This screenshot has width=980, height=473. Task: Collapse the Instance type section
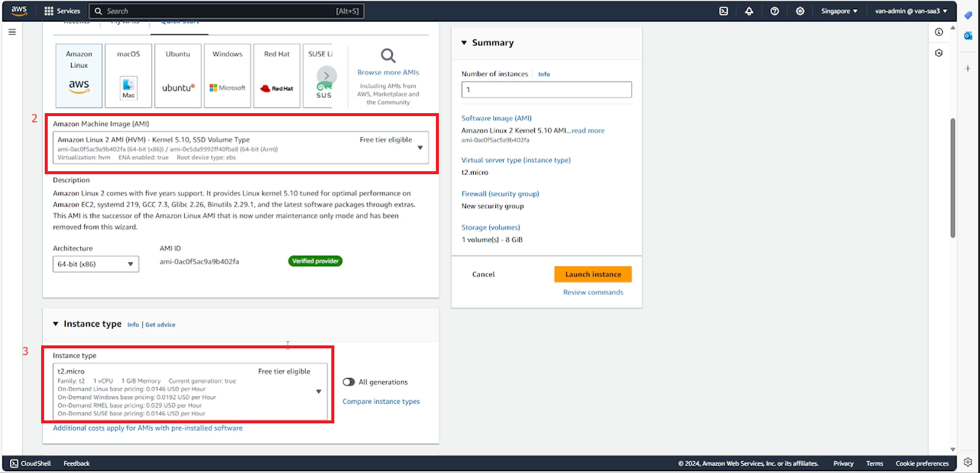[x=56, y=324]
